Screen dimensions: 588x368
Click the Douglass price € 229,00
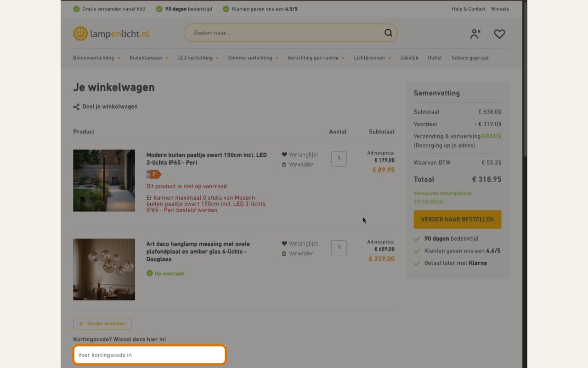[382, 259]
